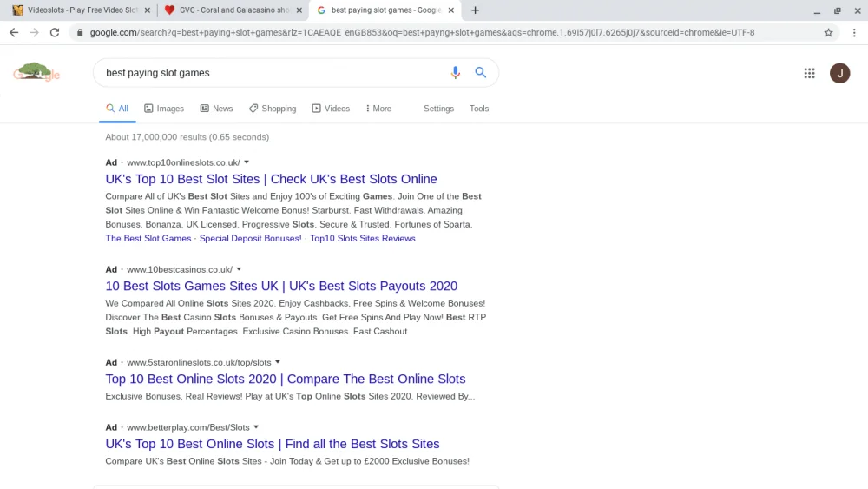Click the Google search input field
Viewport: 868px width, 489px height.
tap(274, 73)
